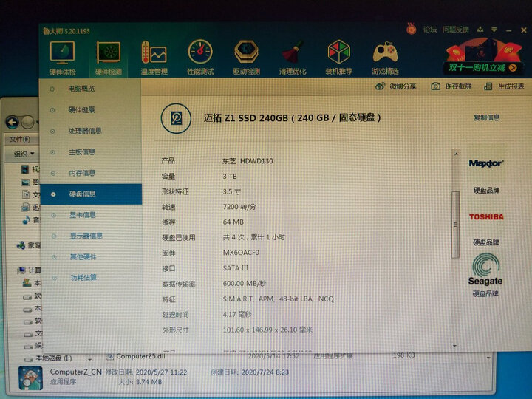This screenshot has height=399, width=532.
Task: Click the medal icon in title bar
Action: 412,29
